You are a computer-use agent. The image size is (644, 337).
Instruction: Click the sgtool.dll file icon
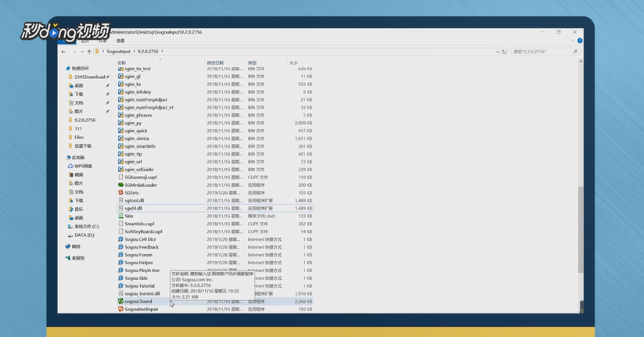[x=121, y=200]
